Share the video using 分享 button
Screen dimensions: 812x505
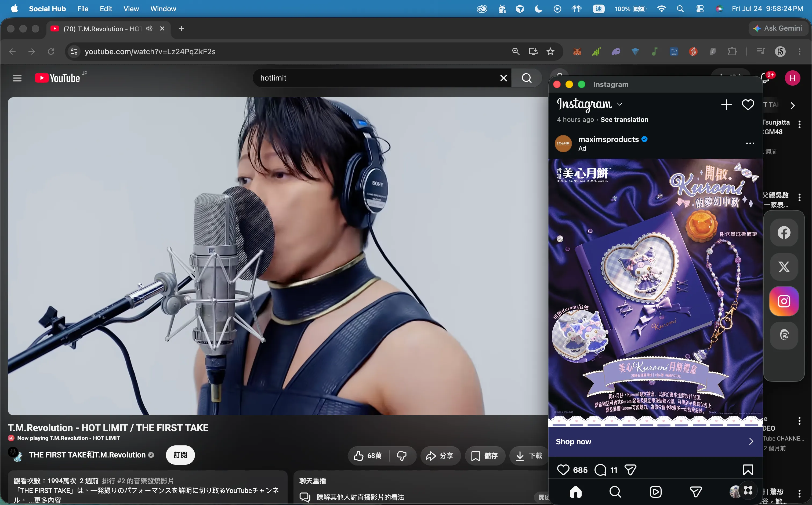tap(440, 456)
